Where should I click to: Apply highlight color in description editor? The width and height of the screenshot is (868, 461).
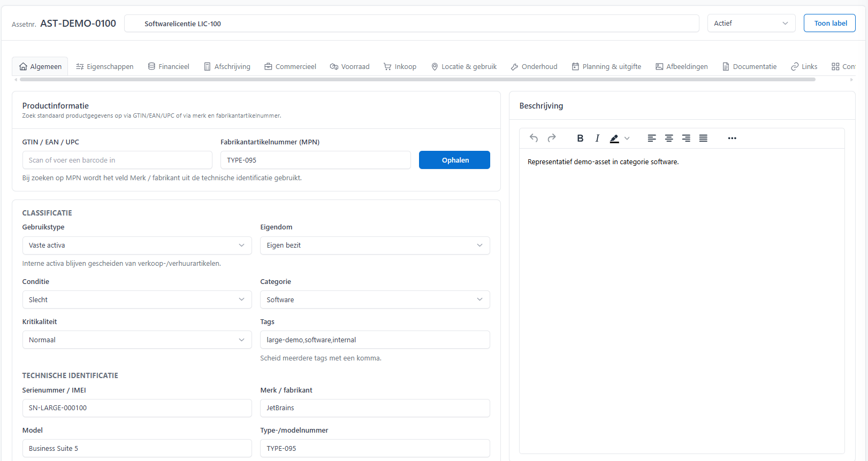point(614,139)
